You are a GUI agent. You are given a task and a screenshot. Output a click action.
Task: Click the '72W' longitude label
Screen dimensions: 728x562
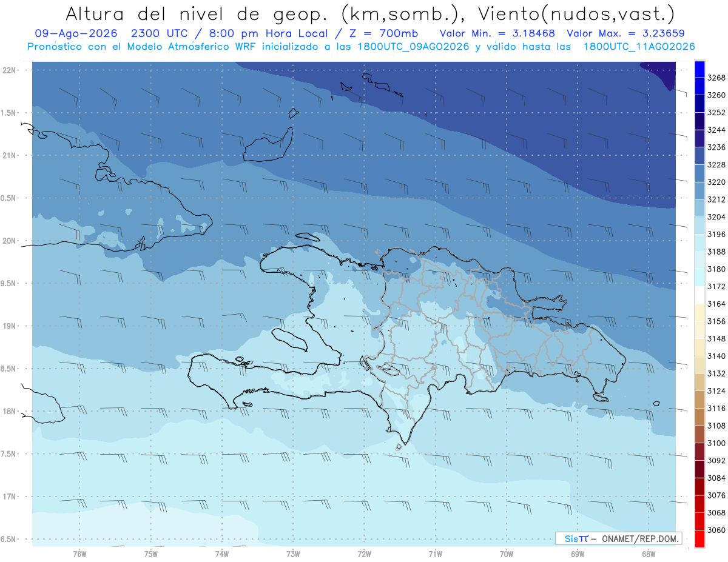[x=364, y=554]
